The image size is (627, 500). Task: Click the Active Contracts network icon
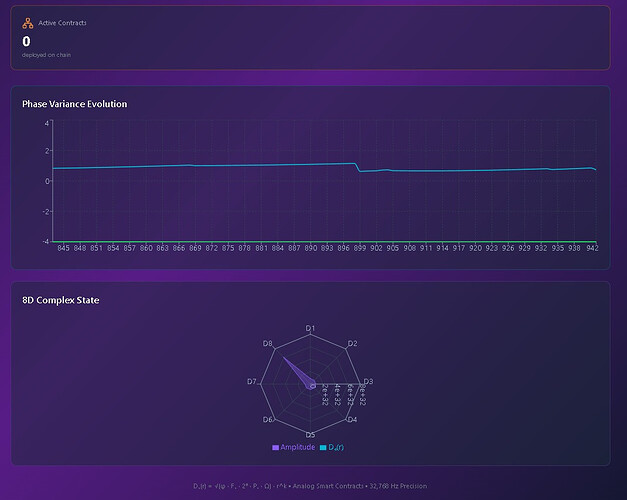coord(28,21)
